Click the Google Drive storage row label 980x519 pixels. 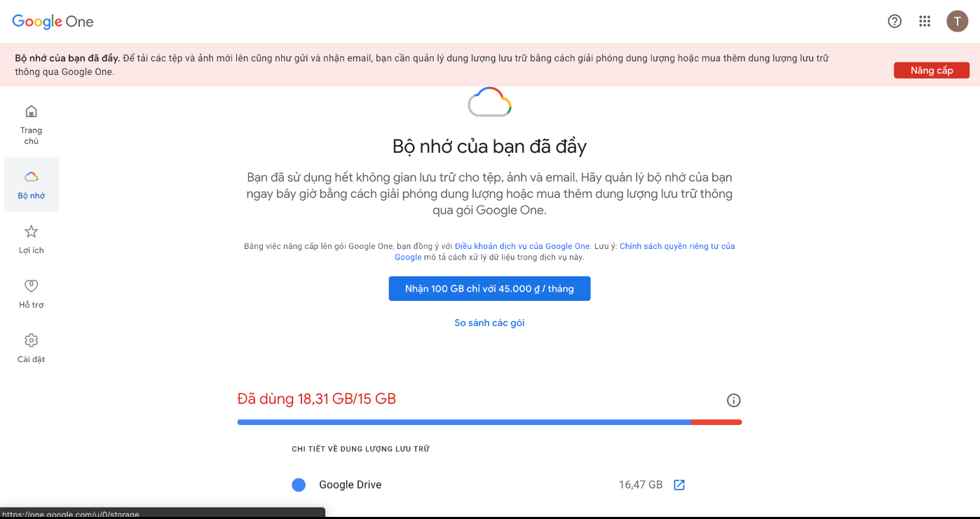tap(350, 485)
